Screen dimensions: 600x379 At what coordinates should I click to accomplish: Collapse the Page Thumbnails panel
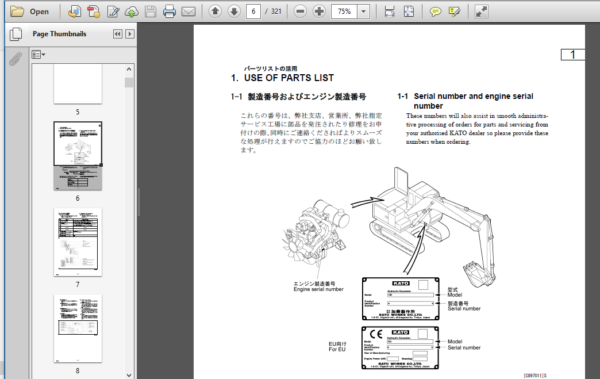tap(117, 34)
